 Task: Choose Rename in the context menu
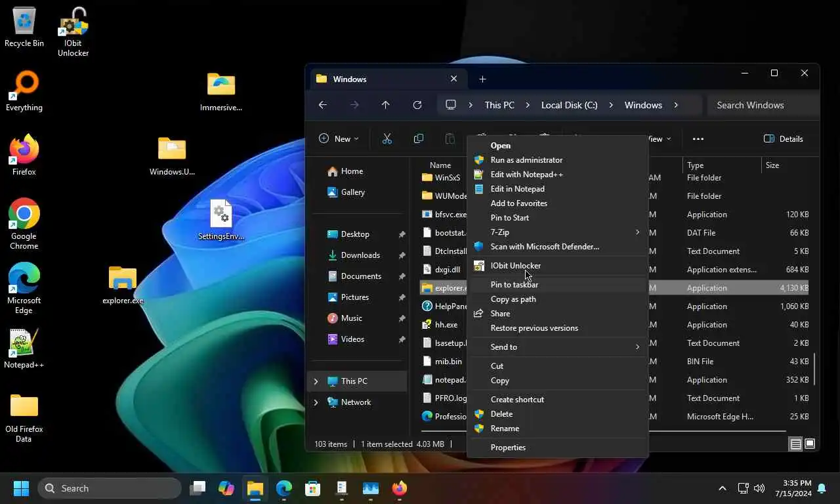pyautogui.click(x=557, y=429)
